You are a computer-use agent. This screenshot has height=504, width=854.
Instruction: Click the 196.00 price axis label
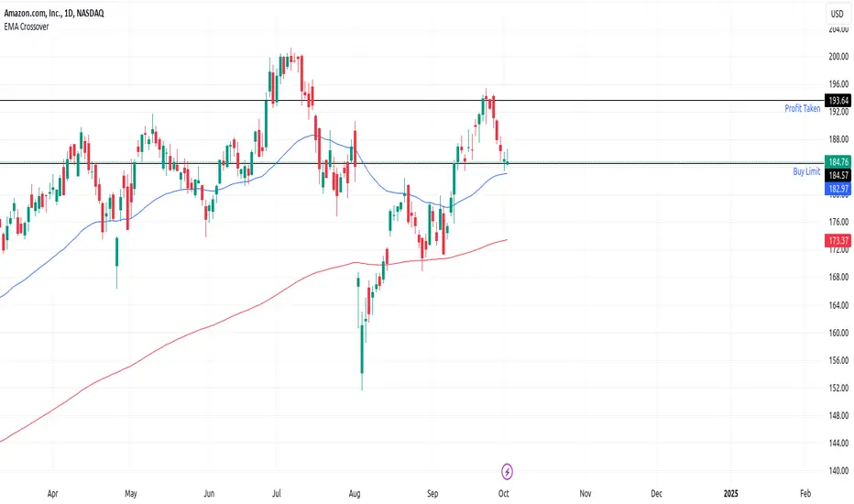(838, 84)
